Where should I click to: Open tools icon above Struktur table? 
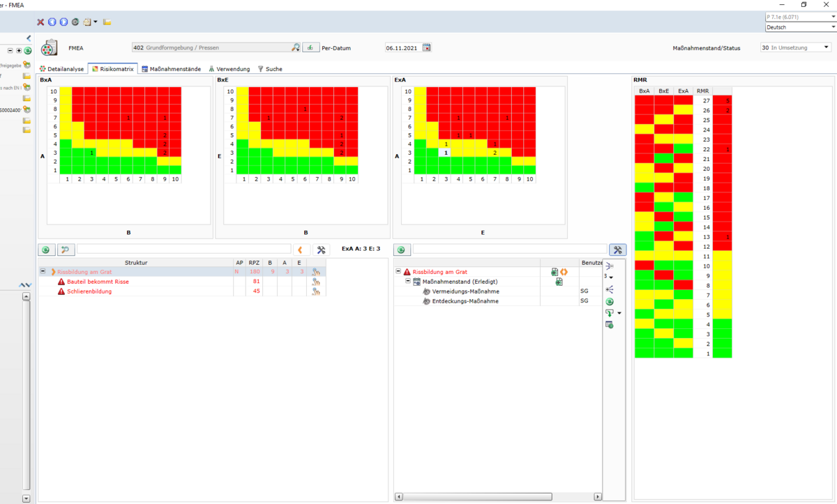(321, 249)
